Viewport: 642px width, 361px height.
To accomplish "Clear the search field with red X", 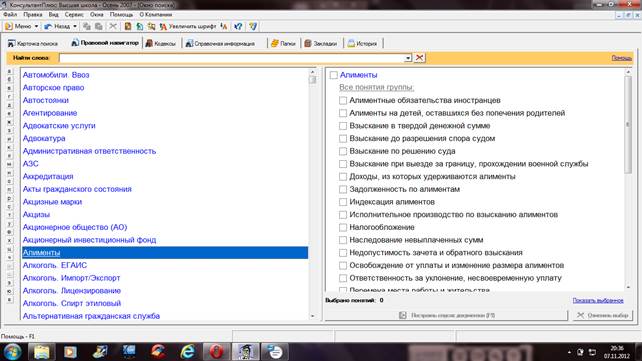I will [419, 58].
